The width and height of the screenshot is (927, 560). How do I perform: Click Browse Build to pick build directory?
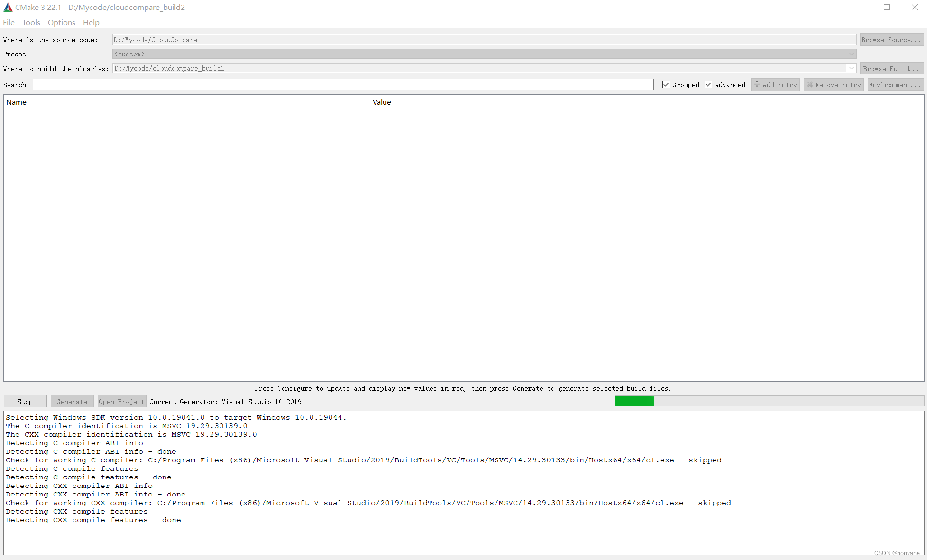tap(891, 68)
